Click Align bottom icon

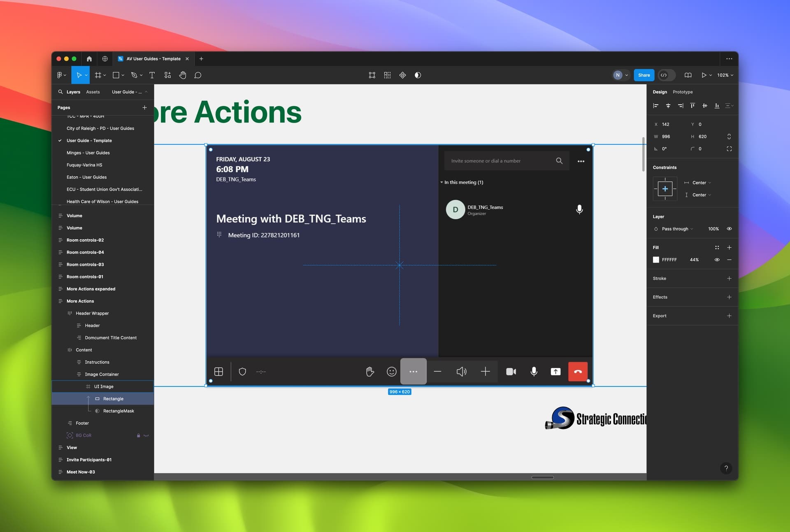[717, 106]
